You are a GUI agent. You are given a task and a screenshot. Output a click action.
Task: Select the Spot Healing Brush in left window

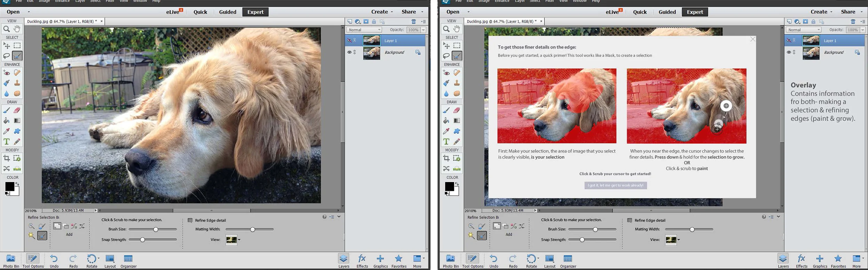(17, 73)
